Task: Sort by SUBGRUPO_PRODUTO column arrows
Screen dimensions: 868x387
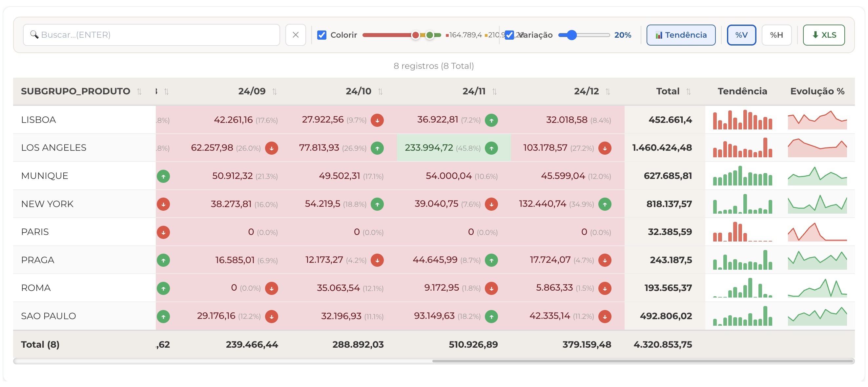Action: point(139,91)
